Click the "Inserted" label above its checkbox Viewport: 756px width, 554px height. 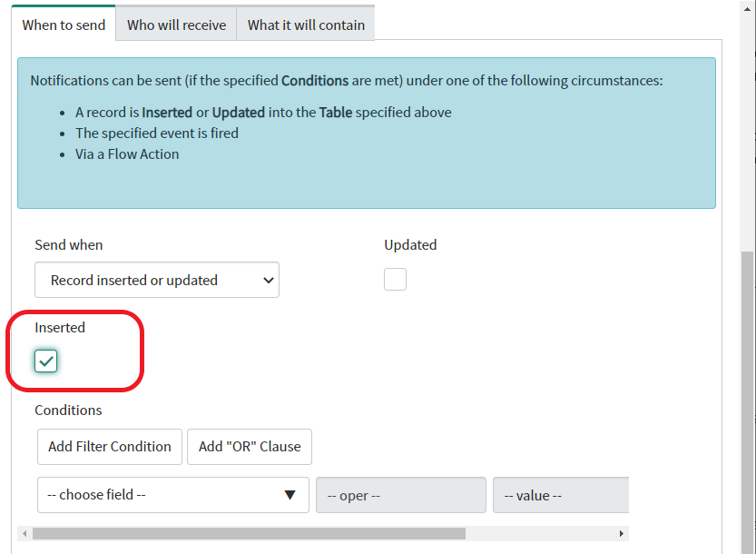click(60, 328)
